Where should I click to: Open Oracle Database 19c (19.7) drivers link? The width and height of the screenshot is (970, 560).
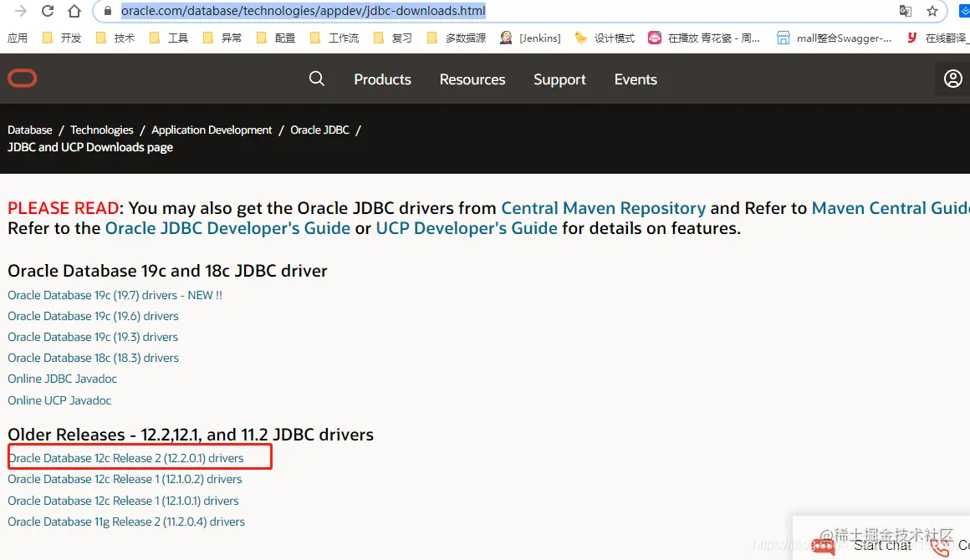(115, 295)
